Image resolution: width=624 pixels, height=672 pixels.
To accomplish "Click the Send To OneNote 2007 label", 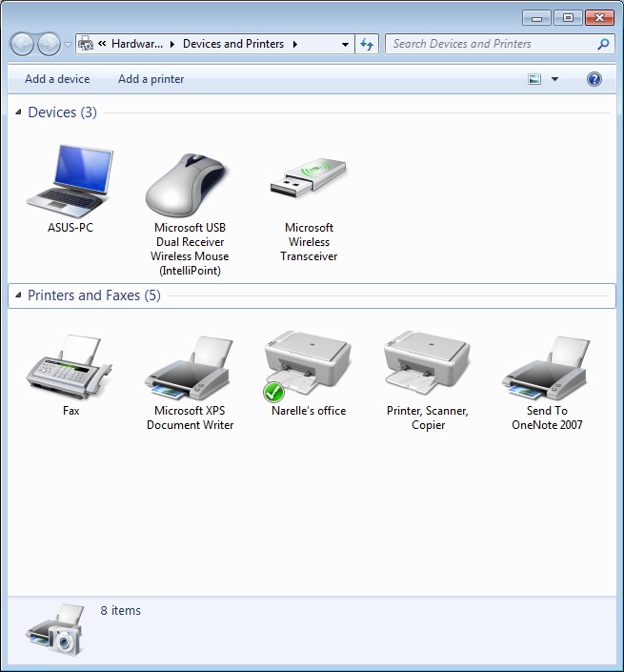I will pos(547,417).
